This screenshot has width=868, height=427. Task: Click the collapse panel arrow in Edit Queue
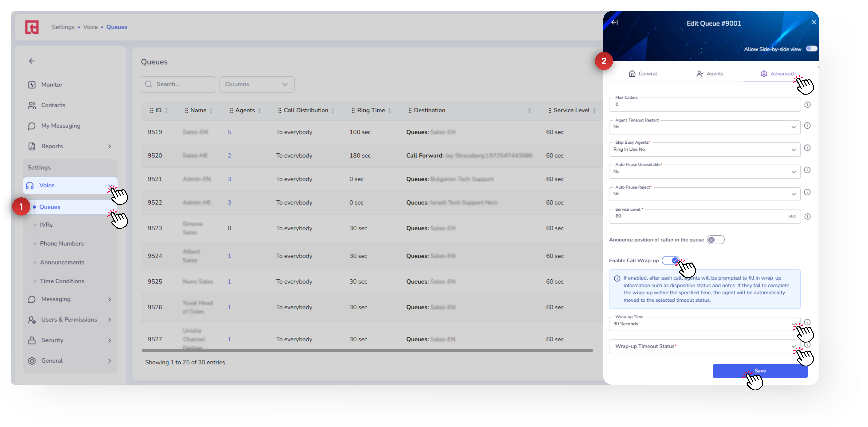point(614,22)
